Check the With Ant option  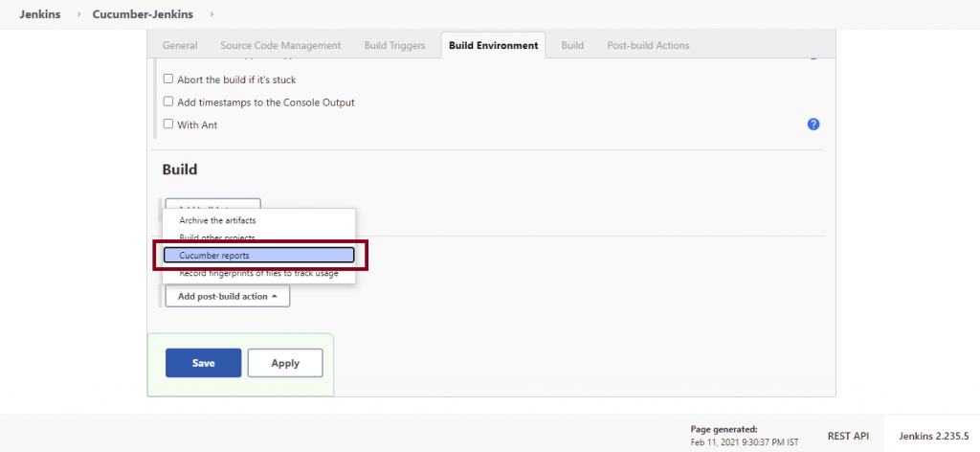click(167, 124)
